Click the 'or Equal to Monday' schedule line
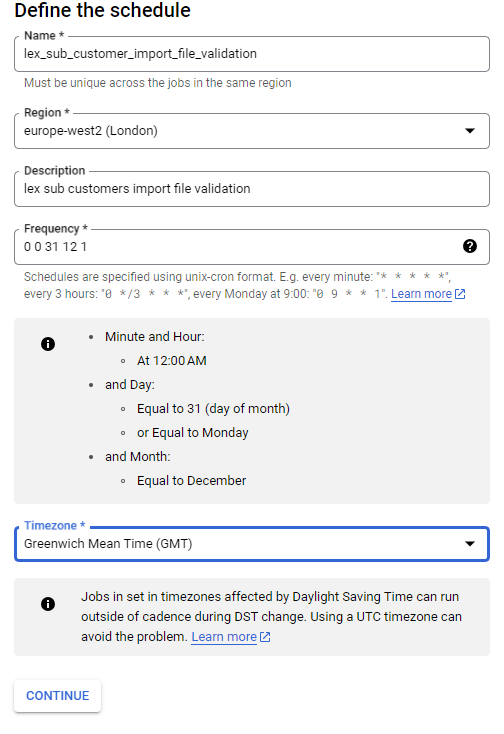Image resolution: width=504 pixels, height=734 pixels. pos(192,433)
